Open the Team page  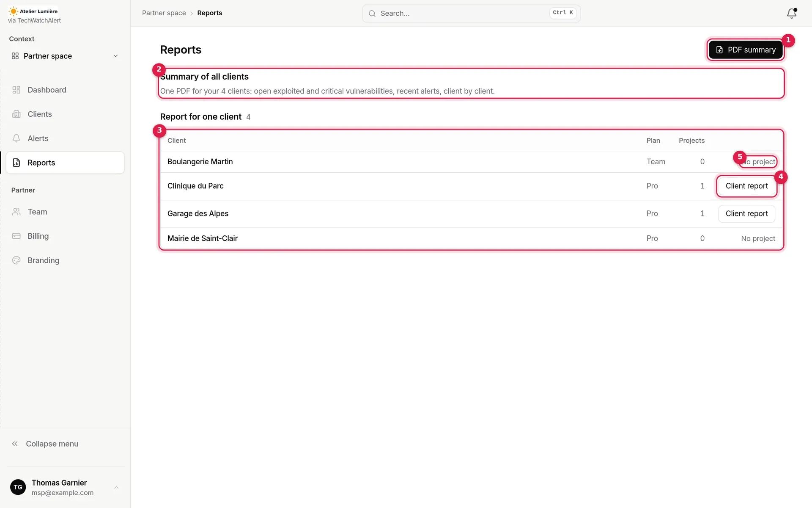[x=65, y=212]
